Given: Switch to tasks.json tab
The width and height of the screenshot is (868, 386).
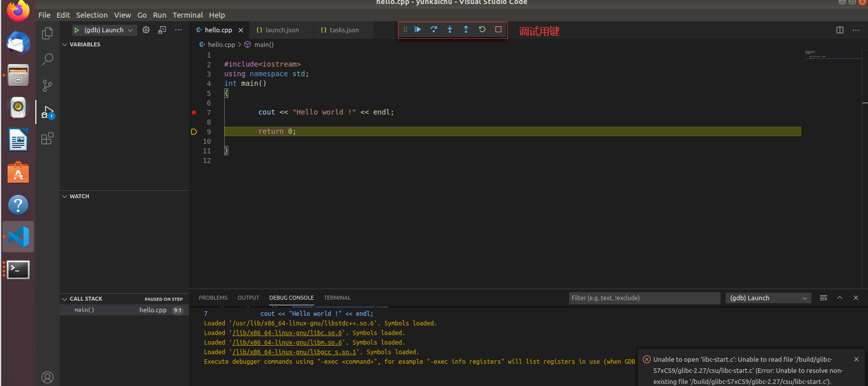Looking at the screenshot, I should (343, 30).
